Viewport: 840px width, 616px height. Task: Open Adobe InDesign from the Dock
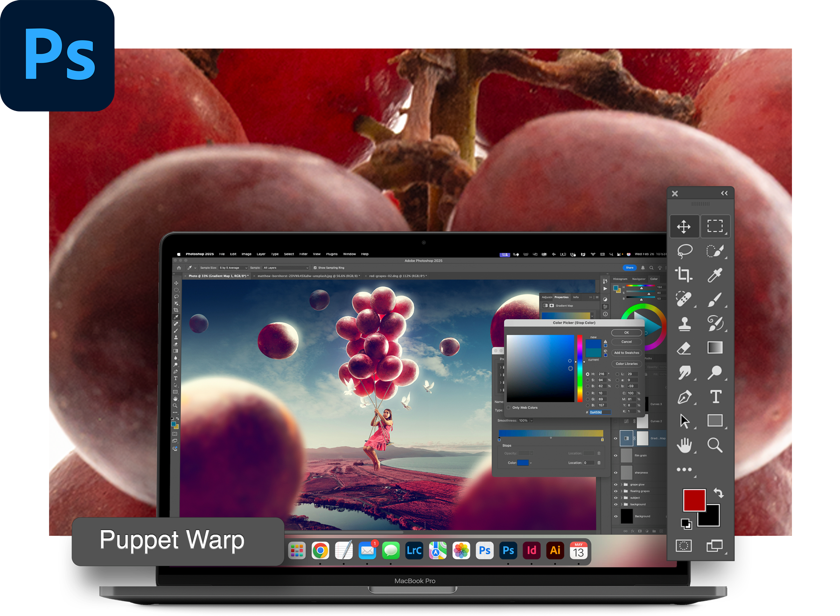532,551
